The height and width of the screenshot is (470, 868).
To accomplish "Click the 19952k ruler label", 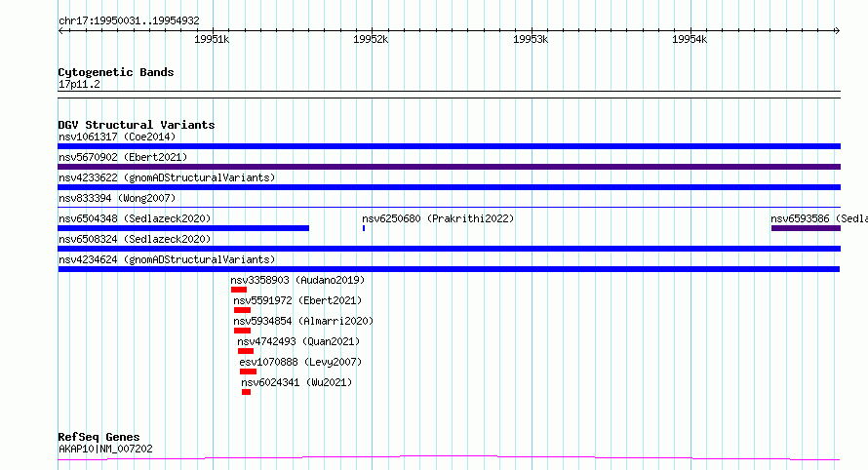I will click(x=371, y=39).
